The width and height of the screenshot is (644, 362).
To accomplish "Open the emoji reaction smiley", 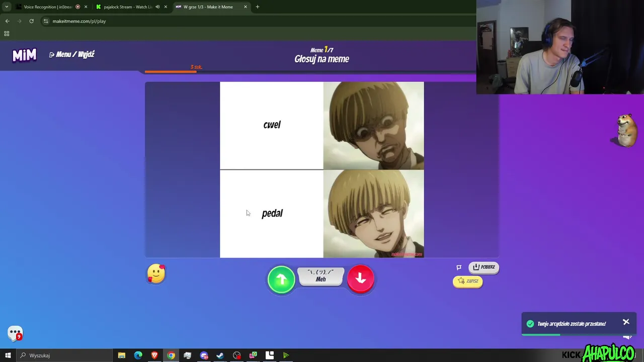I will tap(156, 274).
